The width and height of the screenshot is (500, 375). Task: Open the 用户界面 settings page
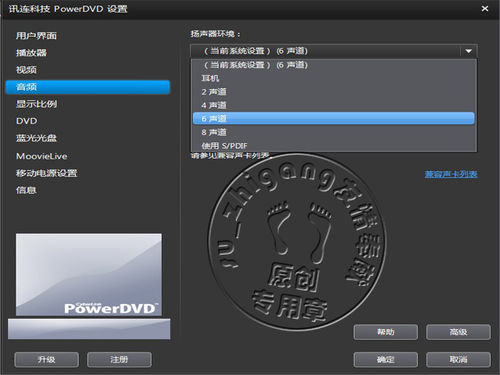[36, 36]
